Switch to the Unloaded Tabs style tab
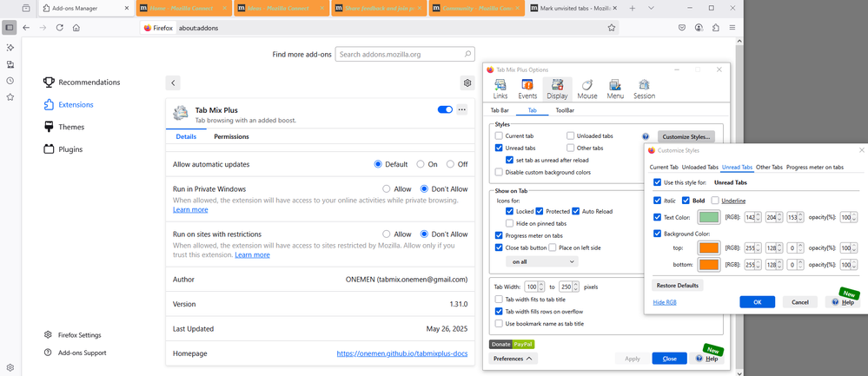Screen dimensions: 868x376 tap(699, 167)
